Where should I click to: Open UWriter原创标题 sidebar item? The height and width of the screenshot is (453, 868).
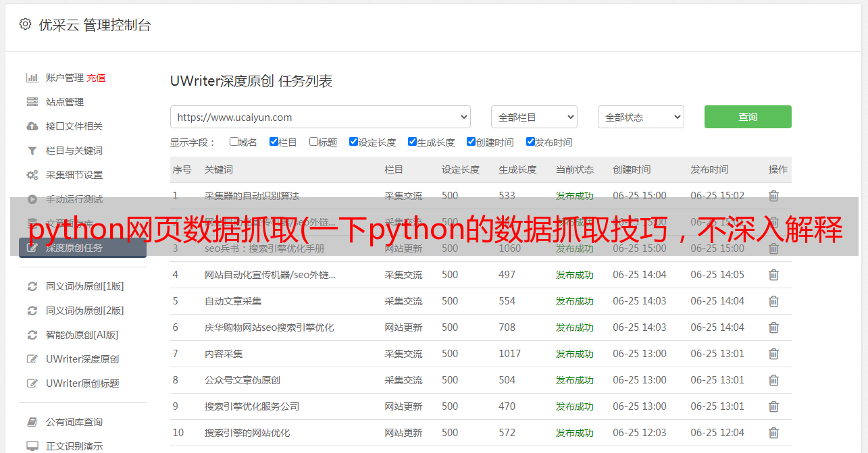click(x=82, y=383)
